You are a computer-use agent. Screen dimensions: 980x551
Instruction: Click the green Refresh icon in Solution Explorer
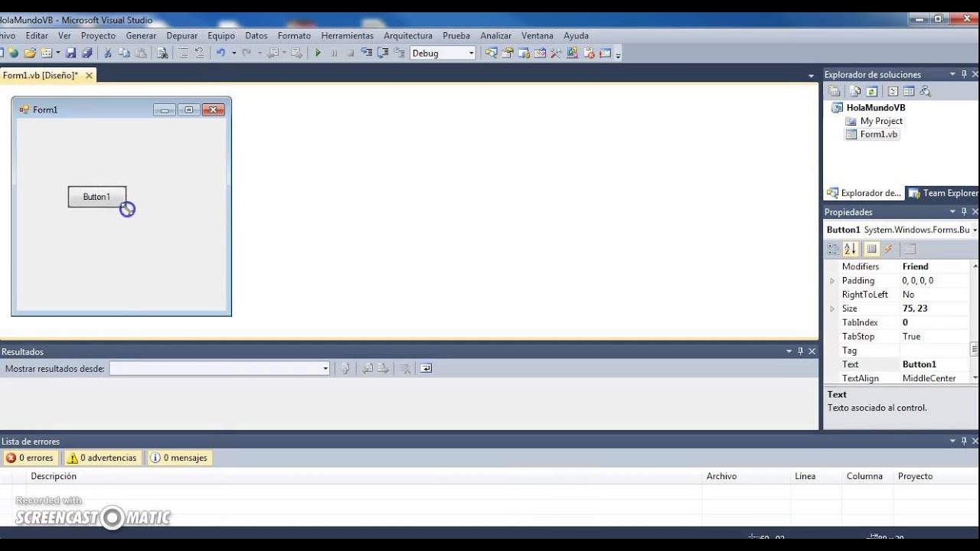(871, 91)
